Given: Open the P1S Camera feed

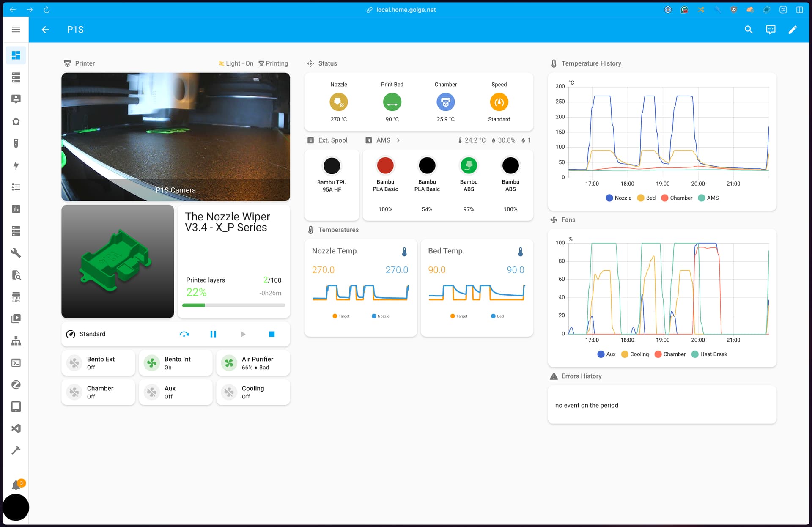Looking at the screenshot, I should point(176,137).
